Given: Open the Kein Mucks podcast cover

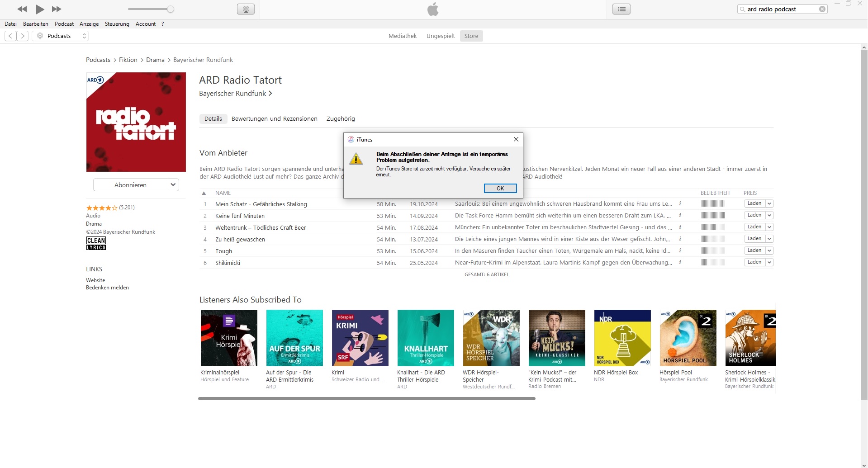Looking at the screenshot, I should 557,338.
